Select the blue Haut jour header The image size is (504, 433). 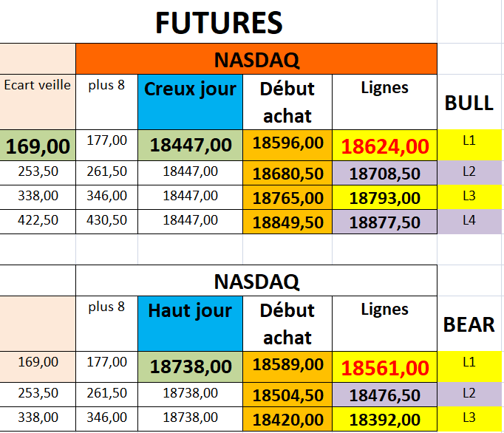point(190,311)
